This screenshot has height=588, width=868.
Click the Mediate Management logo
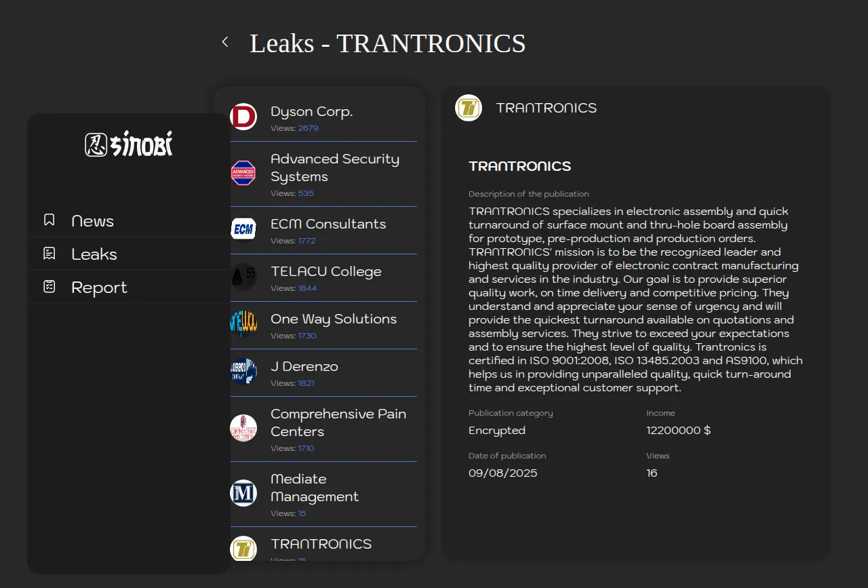tap(243, 493)
